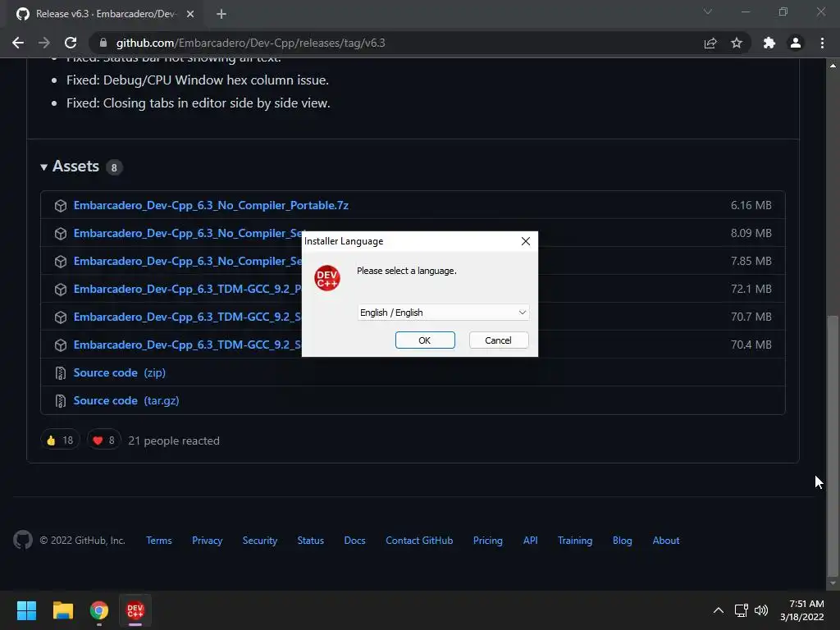Cancel the Installer Language dialog
Viewport: 840px width, 630px height.
(x=498, y=340)
